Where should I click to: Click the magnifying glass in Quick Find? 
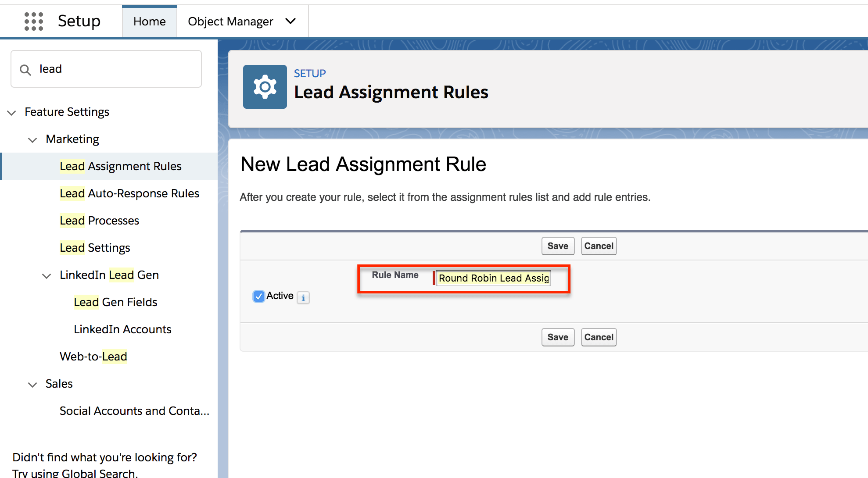tap(25, 69)
